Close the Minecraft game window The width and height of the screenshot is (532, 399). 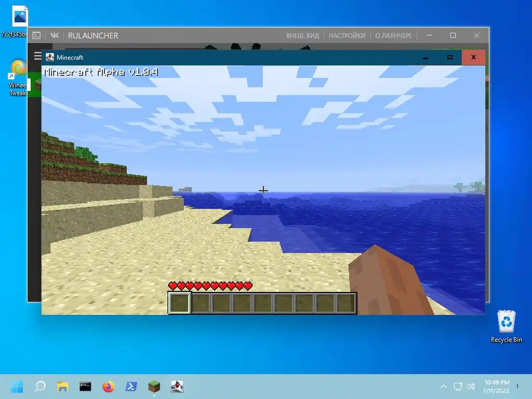coord(473,57)
